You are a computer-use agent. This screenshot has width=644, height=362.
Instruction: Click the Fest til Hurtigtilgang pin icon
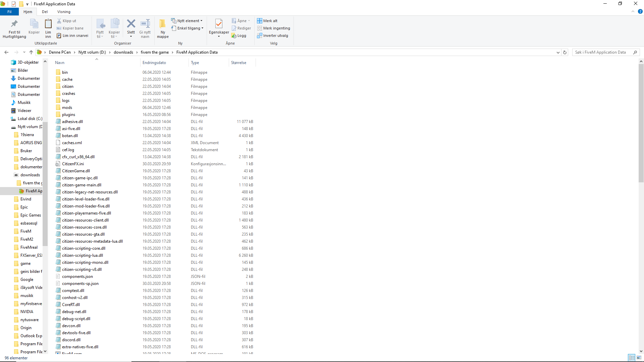click(x=14, y=24)
